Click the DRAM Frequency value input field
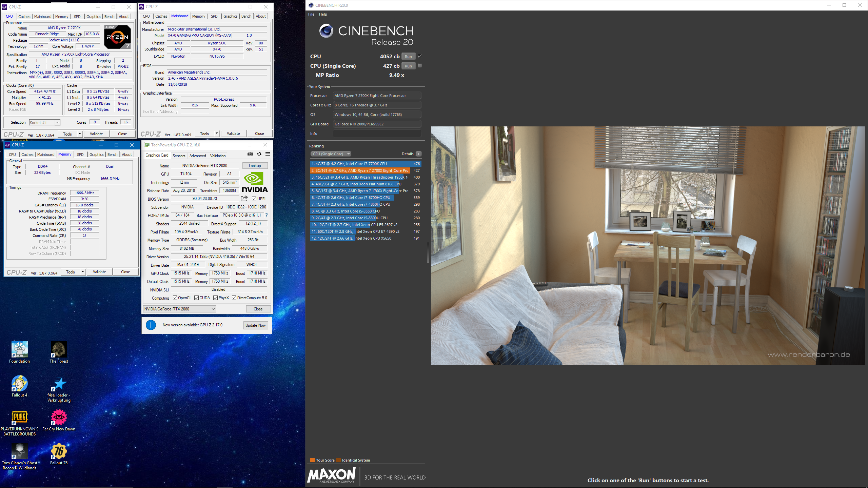The image size is (868, 488). tap(83, 192)
